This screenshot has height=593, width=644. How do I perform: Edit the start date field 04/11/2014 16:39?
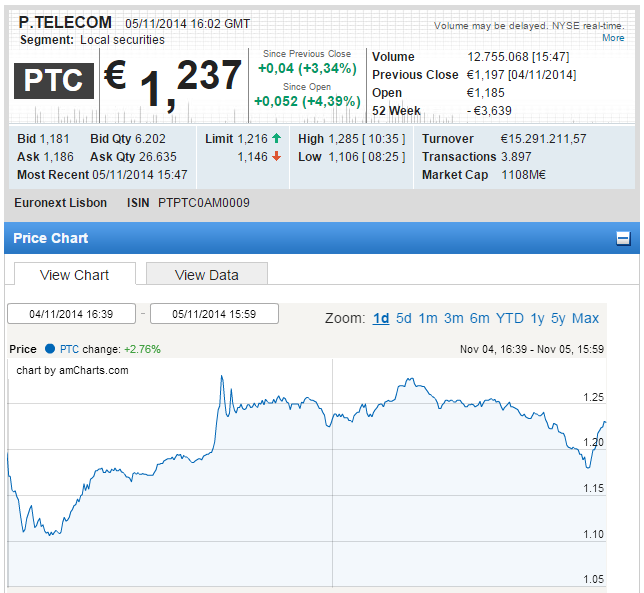coord(71,314)
